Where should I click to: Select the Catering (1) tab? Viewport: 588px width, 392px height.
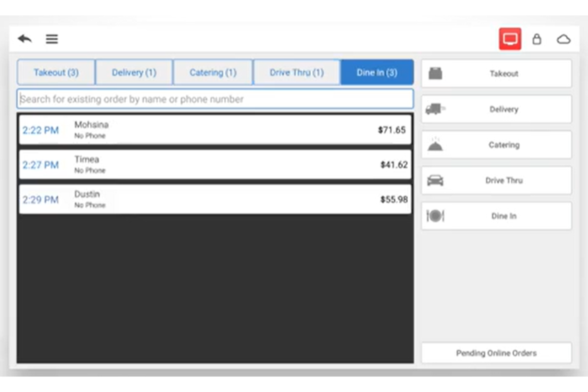click(x=213, y=72)
